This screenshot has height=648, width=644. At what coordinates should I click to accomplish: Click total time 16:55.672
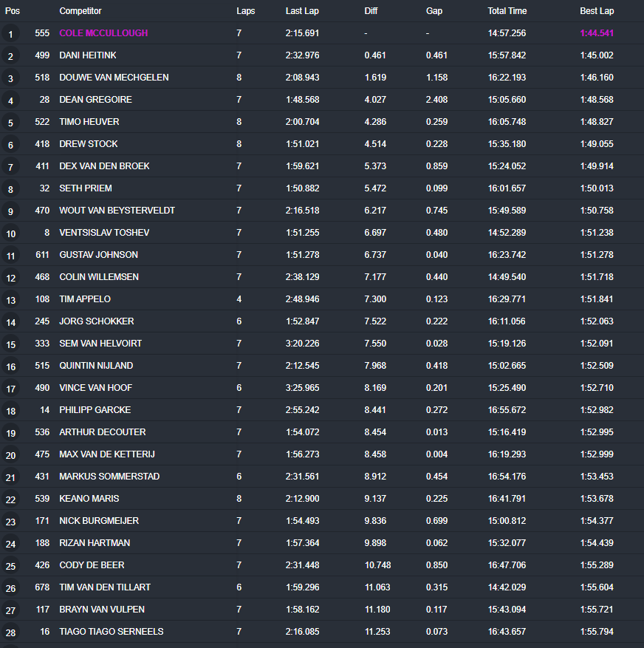click(x=507, y=410)
